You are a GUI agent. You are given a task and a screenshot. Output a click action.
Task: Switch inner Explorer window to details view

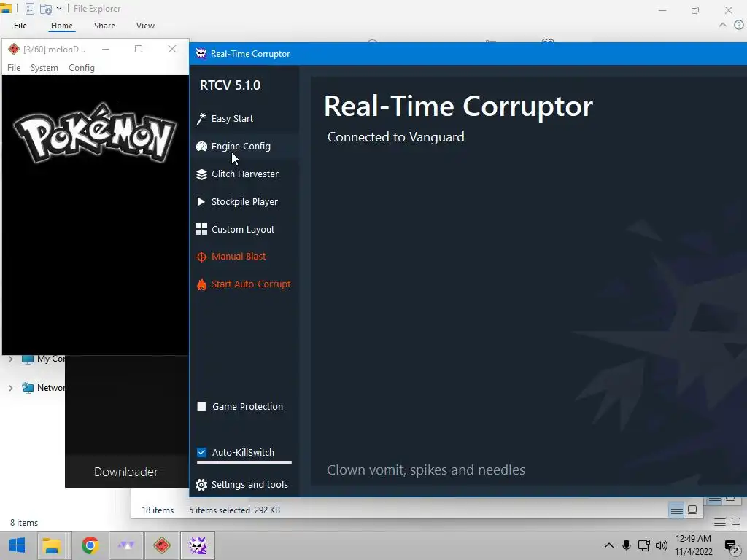[x=676, y=510]
